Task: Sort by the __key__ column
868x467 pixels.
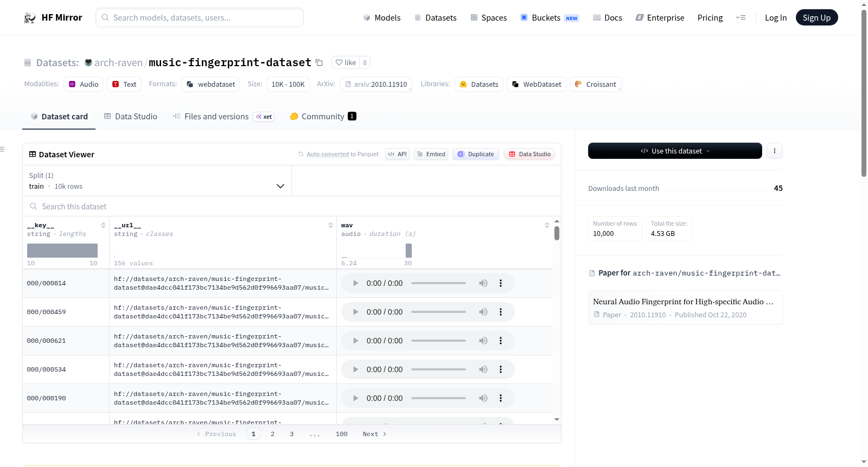Action: (103, 225)
